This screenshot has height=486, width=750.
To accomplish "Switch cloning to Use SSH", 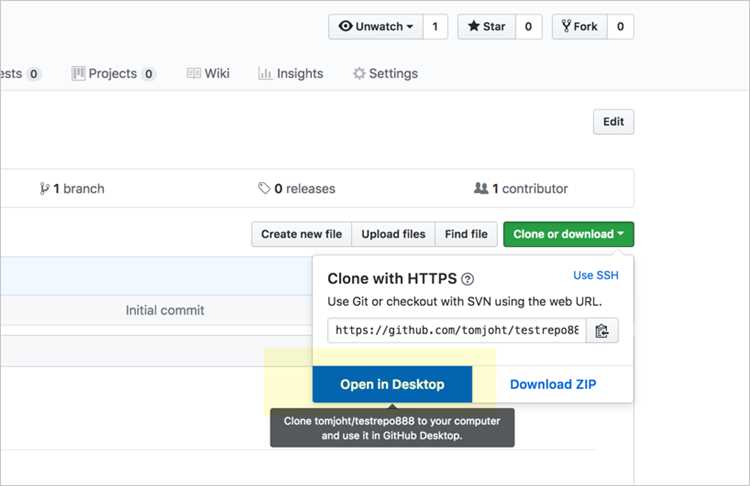I will tap(596, 275).
